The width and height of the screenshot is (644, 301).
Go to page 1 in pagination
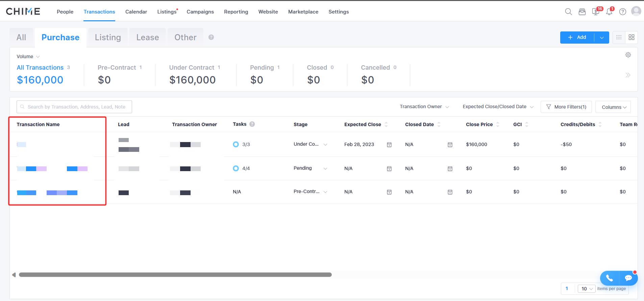pyautogui.click(x=567, y=288)
